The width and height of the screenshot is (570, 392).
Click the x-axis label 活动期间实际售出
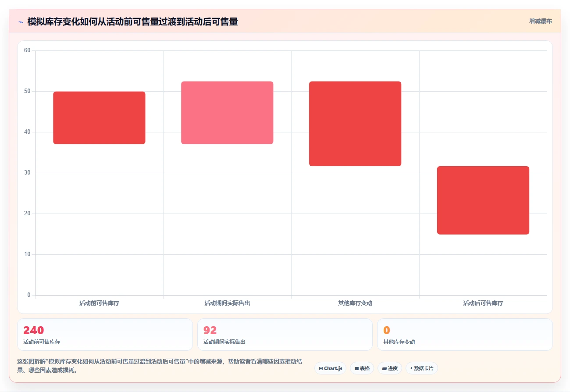(x=227, y=303)
